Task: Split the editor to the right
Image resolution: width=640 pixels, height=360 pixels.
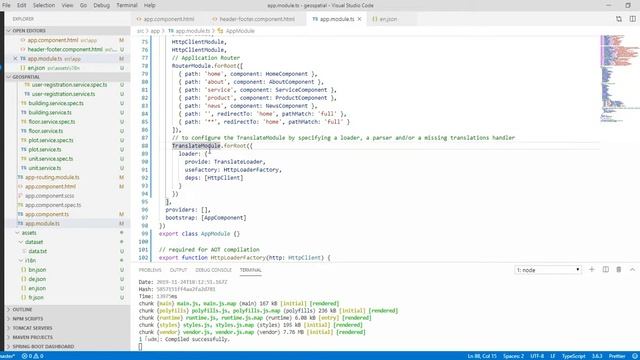Action: tap(632, 19)
